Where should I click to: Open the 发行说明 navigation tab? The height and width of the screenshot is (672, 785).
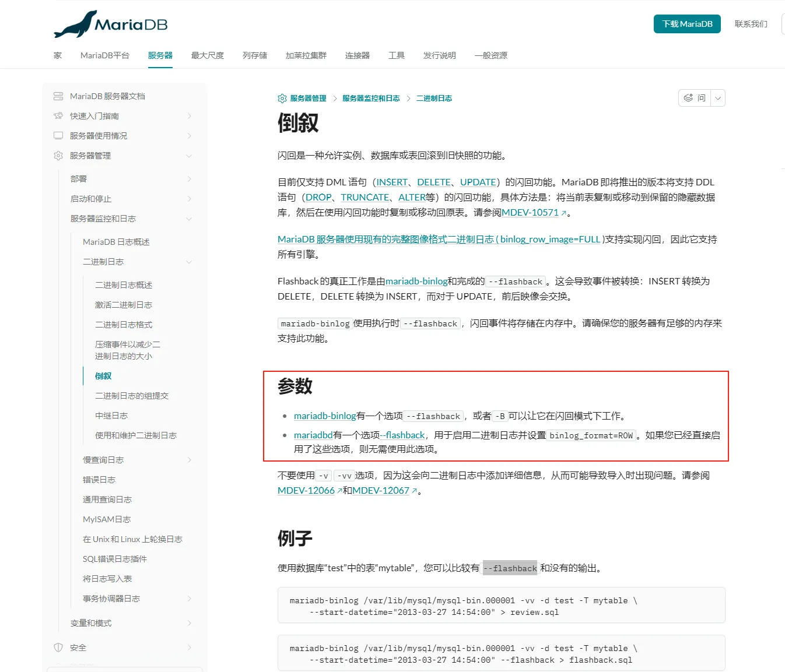[440, 55]
